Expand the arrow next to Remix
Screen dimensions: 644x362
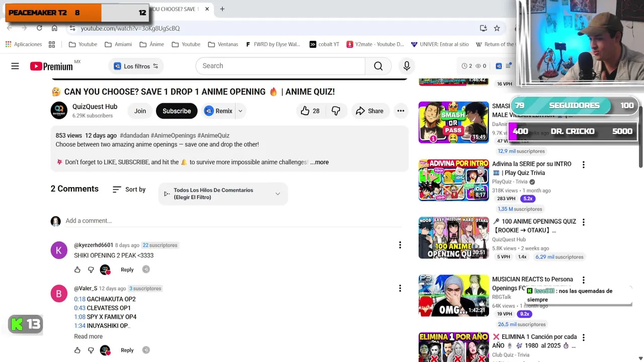240,111
